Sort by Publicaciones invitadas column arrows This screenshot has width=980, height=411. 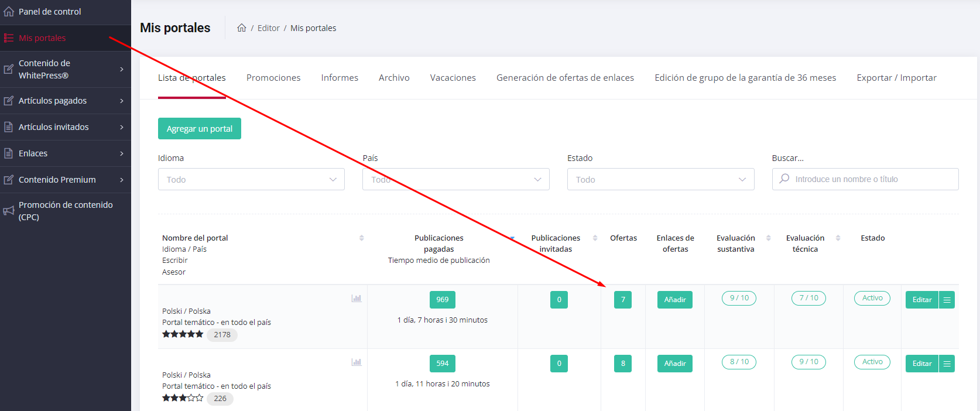pos(595,238)
